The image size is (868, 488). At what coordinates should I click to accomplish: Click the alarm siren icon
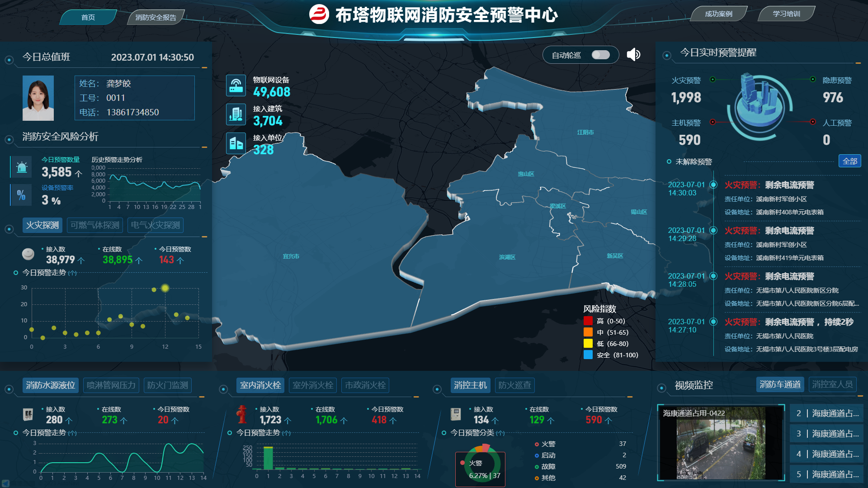point(21,167)
